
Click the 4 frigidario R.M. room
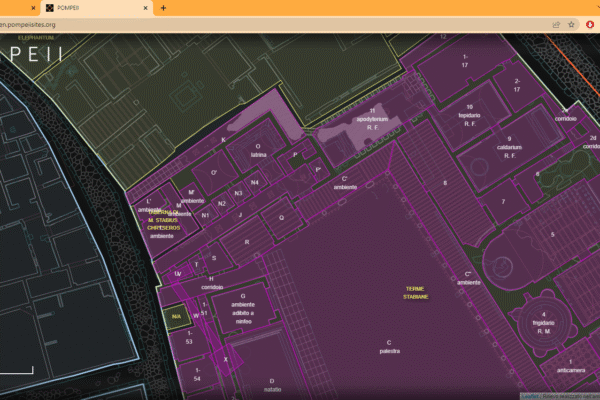click(x=544, y=323)
